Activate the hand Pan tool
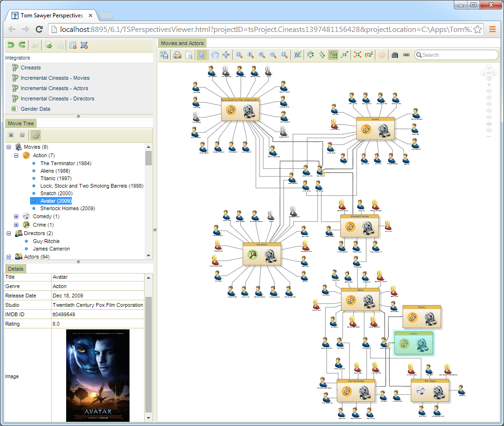 click(x=215, y=55)
